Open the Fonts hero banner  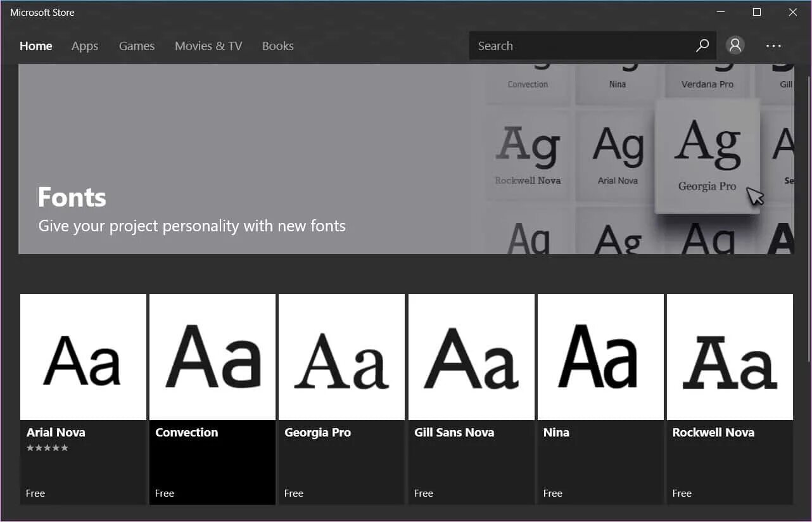406,159
